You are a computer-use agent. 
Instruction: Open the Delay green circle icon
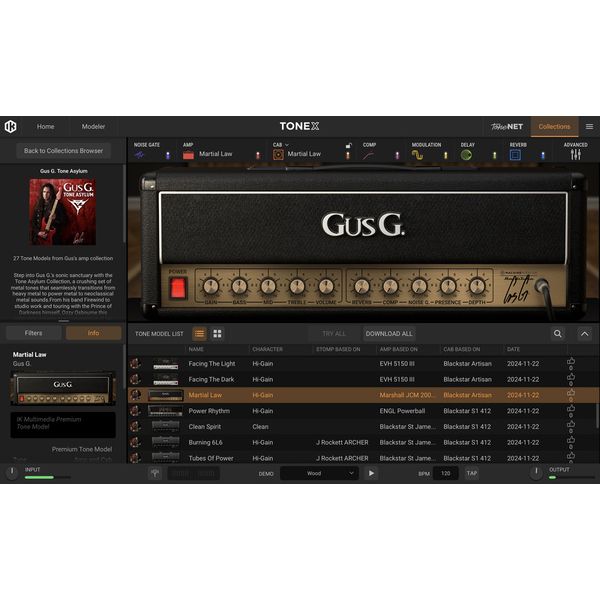(x=466, y=155)
